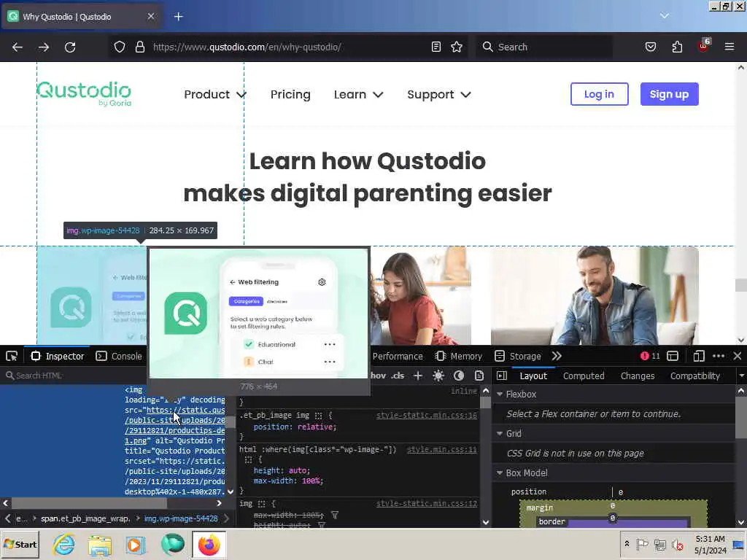Select the Layout sidebar tab
Image resolution: width=747 pixels, height=560 pixels.
533,376
